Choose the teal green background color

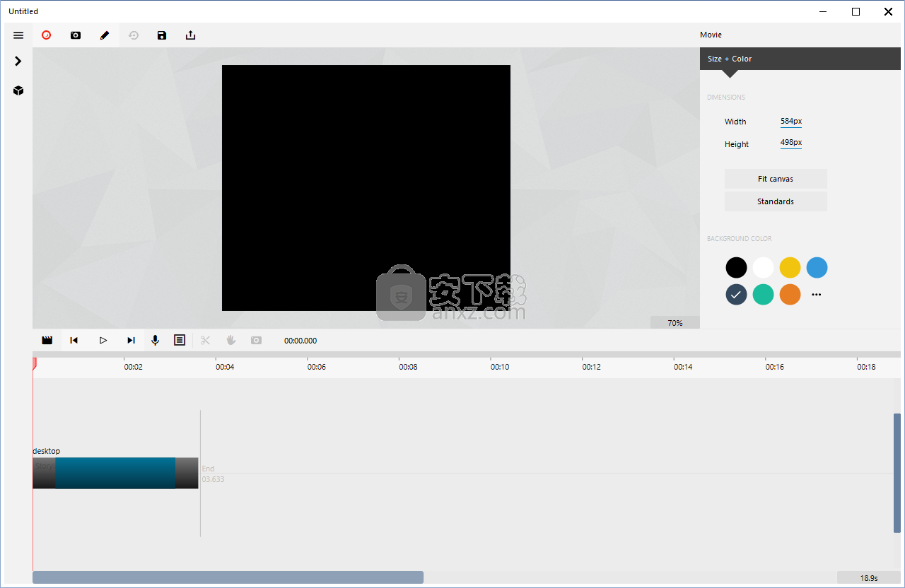(763, 294)
